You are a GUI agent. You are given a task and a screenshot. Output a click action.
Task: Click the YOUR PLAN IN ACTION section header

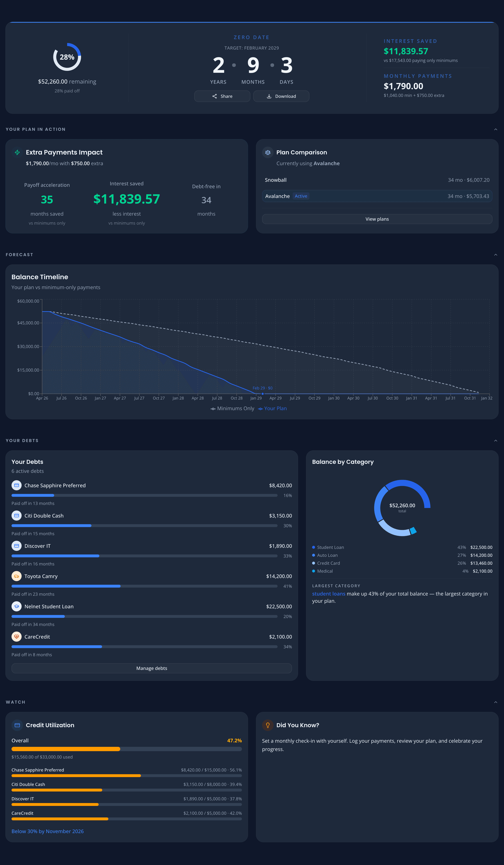click(x=36, y=129)
